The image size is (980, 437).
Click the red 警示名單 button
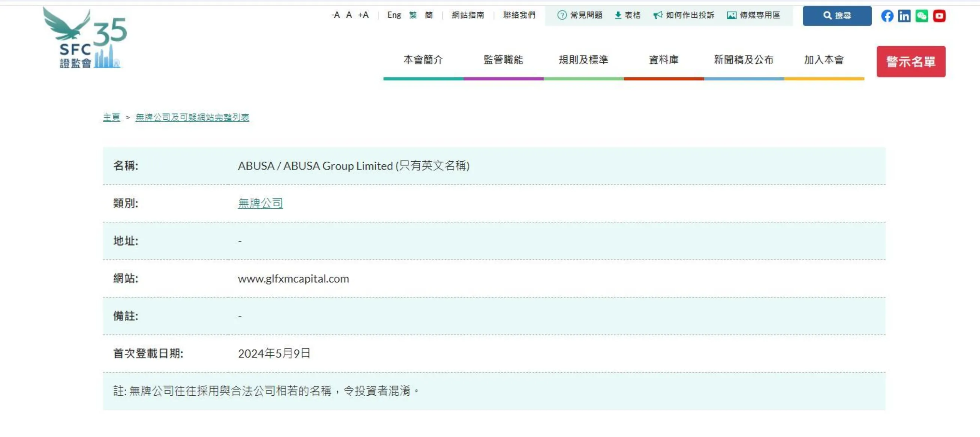911,62
